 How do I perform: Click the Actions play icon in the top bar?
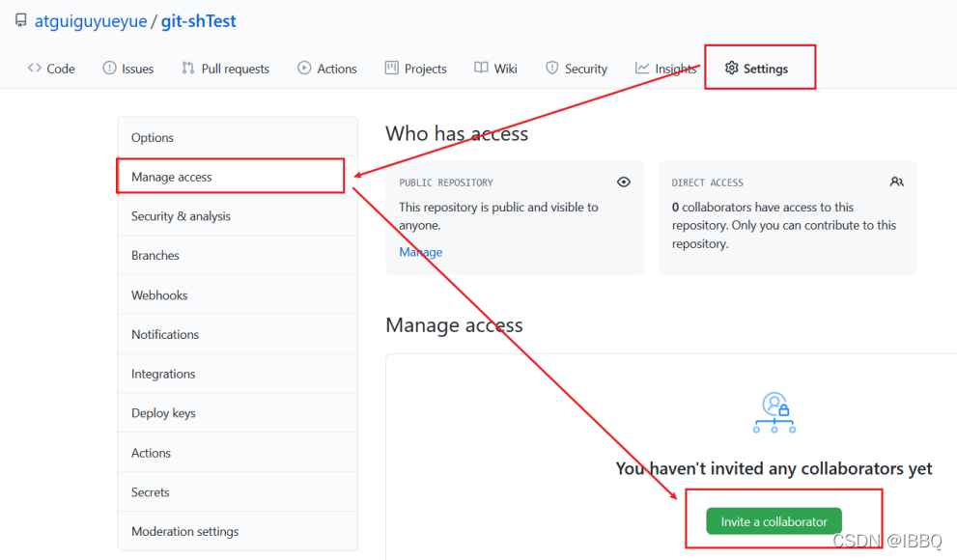(304, 68)
